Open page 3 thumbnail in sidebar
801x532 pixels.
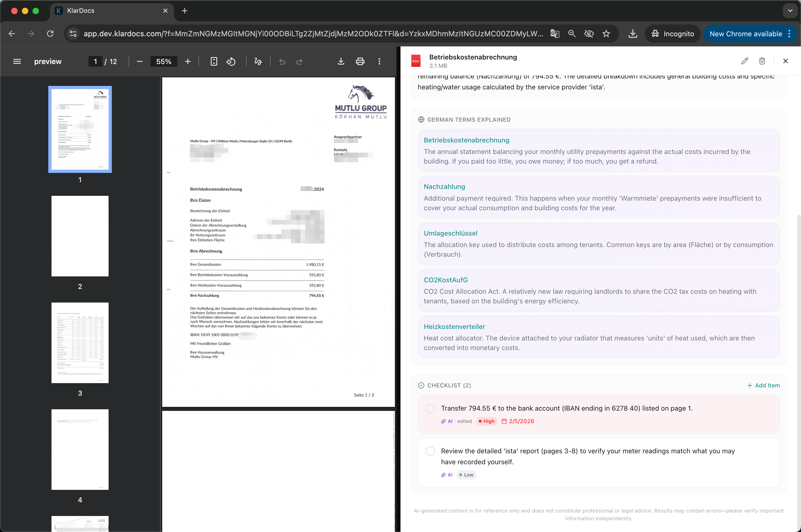pyautogui.click(x=80, y=343)
